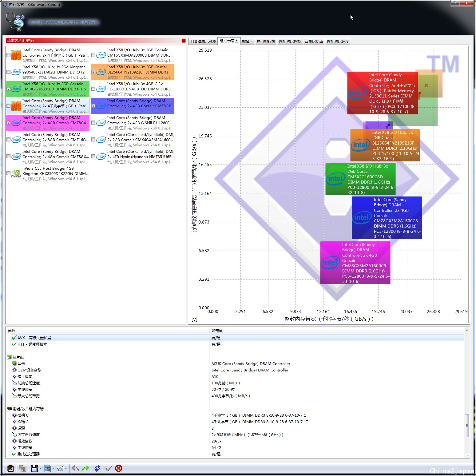This screenshot has width=476, height=476.
Task: Click Intel logo of G.Skill F3-12800CL7-4GBTDD entry
Action: tap(101, 89)
